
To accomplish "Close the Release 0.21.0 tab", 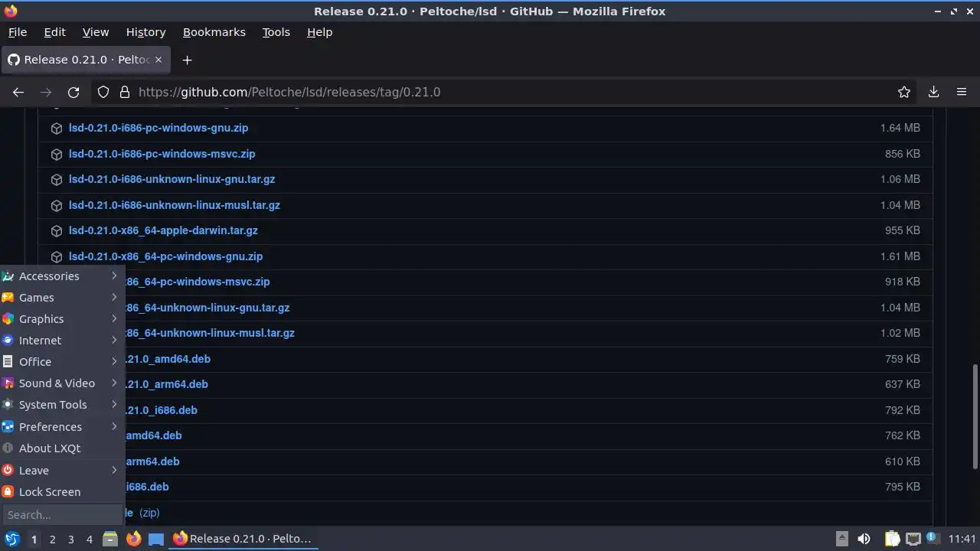I will point(158,60).
